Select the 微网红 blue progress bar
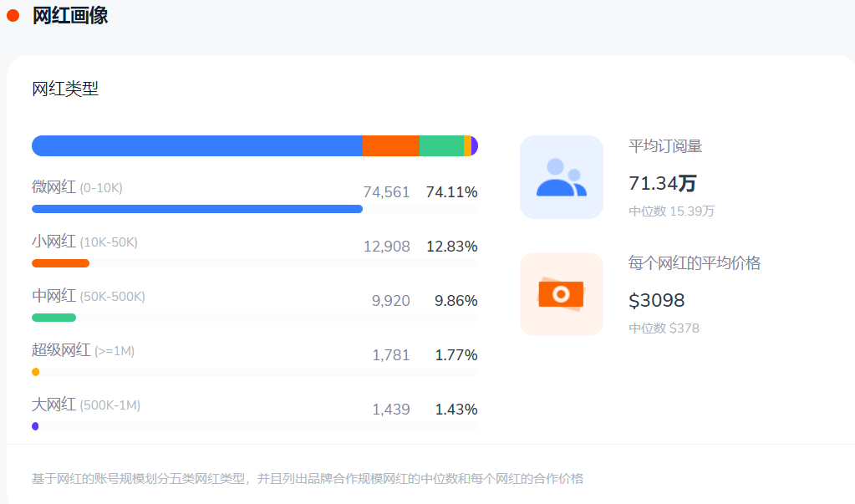This screenshot has width=855, height=504. pyautogui.click(x=196, y=209)
